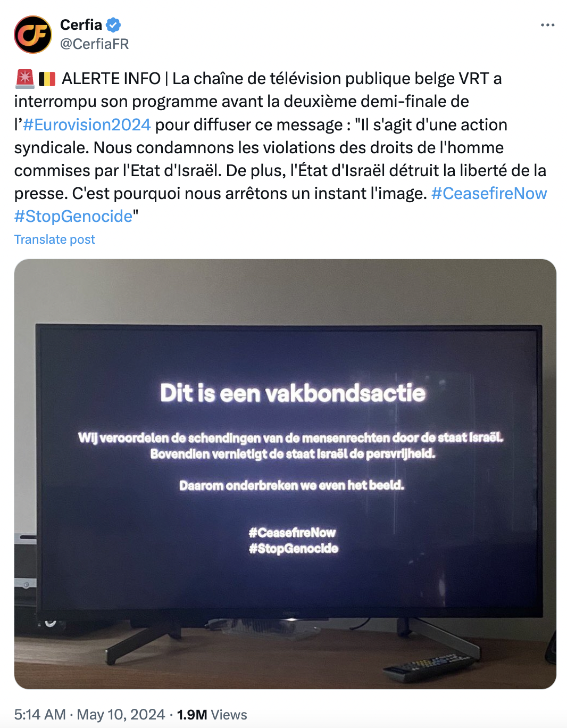The height and width of the screenshot is (728, 567).
Task: Click the red siren emoji
Action: tap(24, 79)
